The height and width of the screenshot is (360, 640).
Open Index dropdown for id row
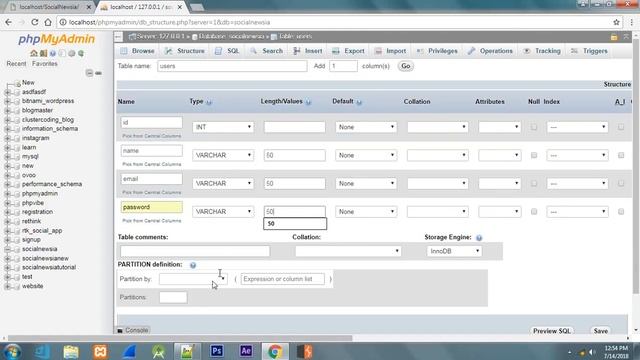tap(577, 127)
